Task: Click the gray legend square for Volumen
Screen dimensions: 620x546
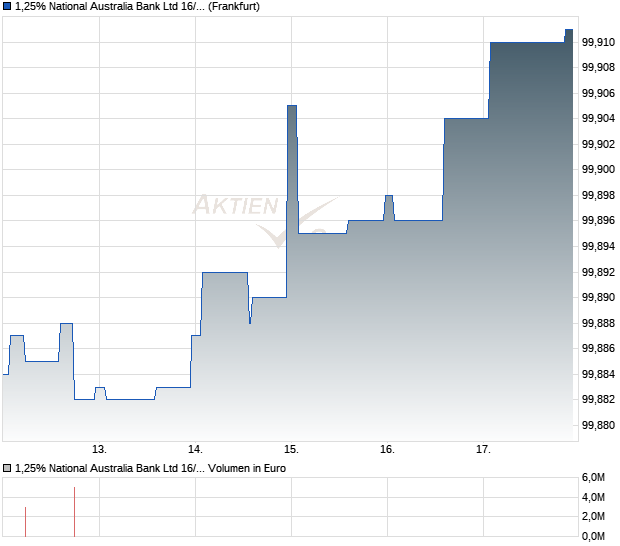Action: (x=7, y=469)
